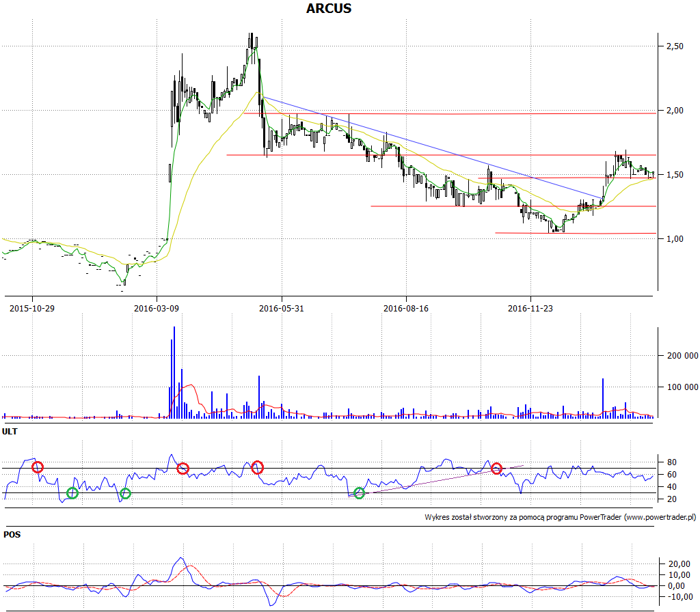Click the 0,00 value on POS axis
The width and height of the screenshot is (700, 612).
point(676,585)
